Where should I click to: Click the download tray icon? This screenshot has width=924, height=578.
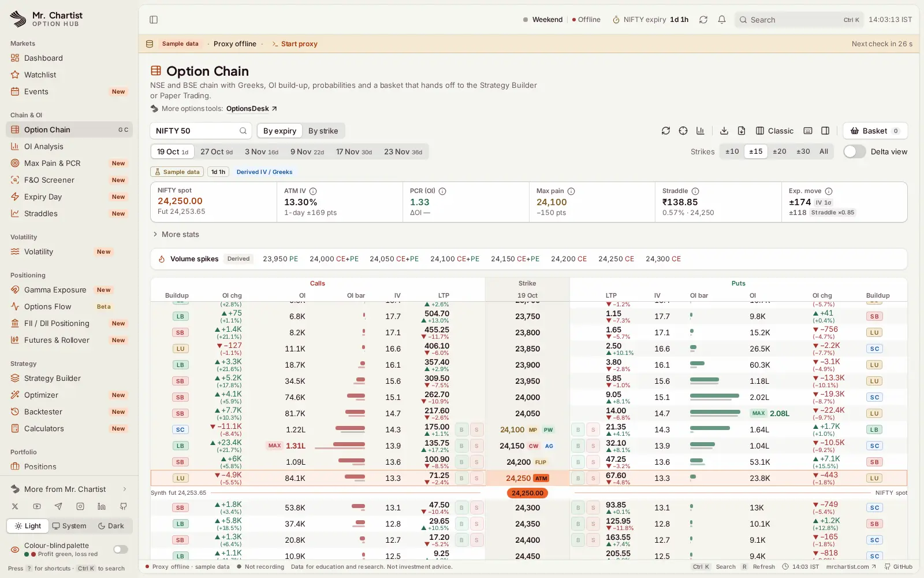[724, 131]
